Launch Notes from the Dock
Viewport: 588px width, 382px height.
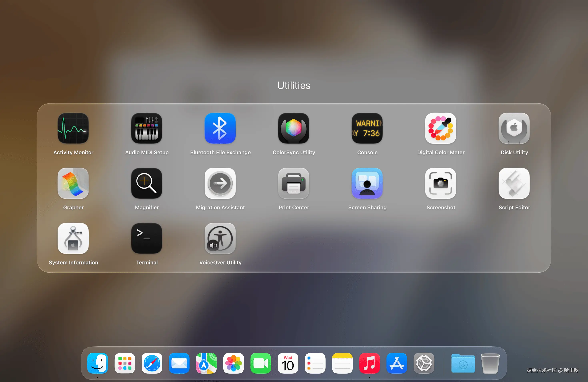coord(342,363)
